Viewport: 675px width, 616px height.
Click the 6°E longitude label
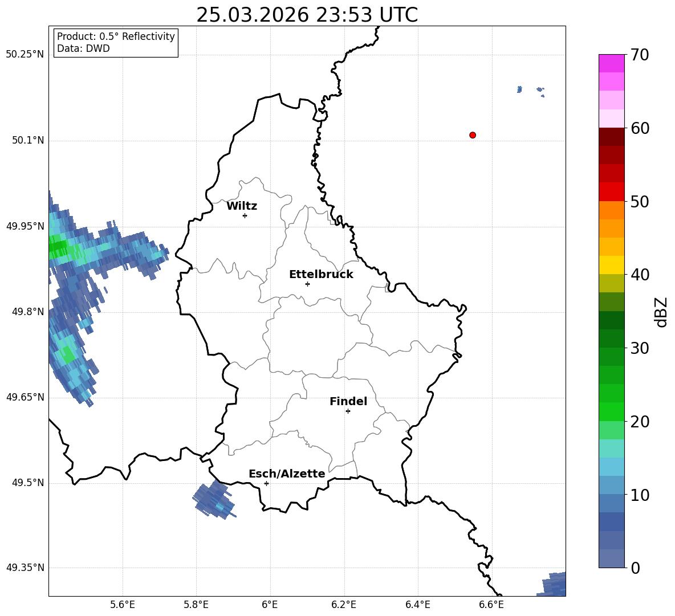[x=270, y=605]
